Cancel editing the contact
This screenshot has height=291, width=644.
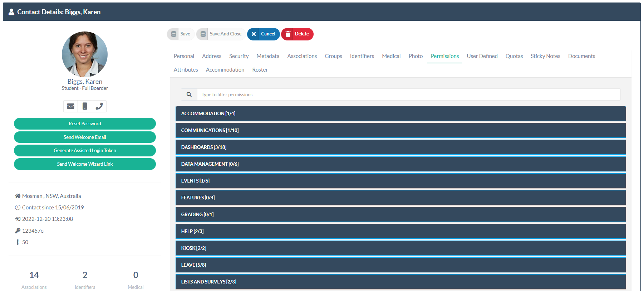pos(264,34)
